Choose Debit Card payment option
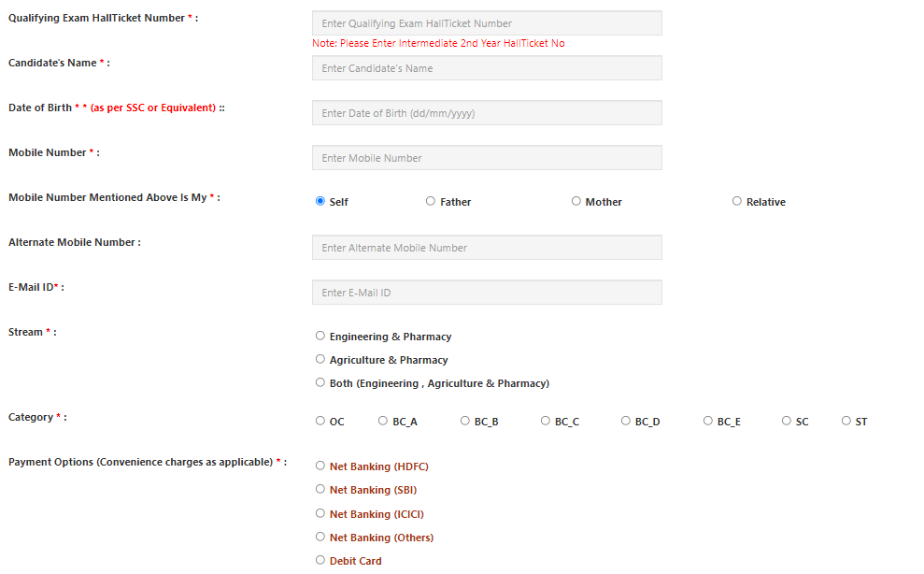Screen dimensions: 924x574 pos(320,560)
